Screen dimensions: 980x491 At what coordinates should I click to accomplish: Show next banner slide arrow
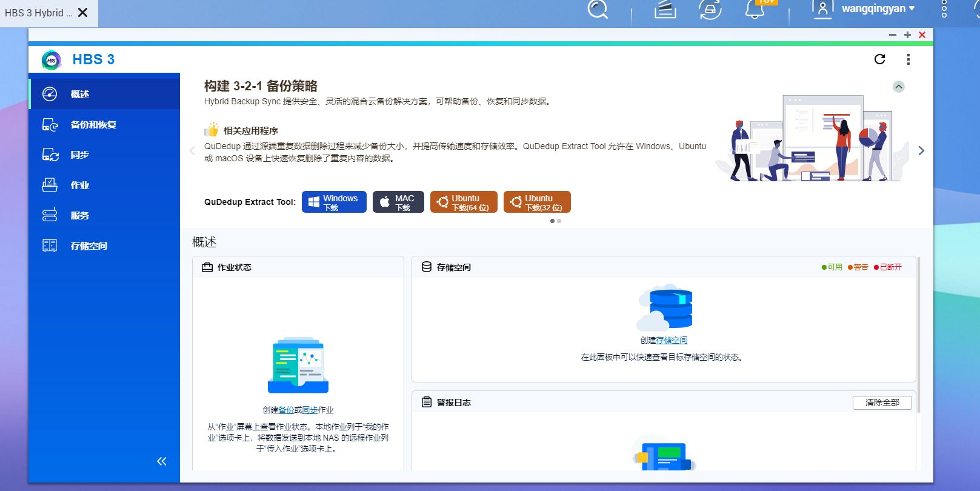point(921,150)
